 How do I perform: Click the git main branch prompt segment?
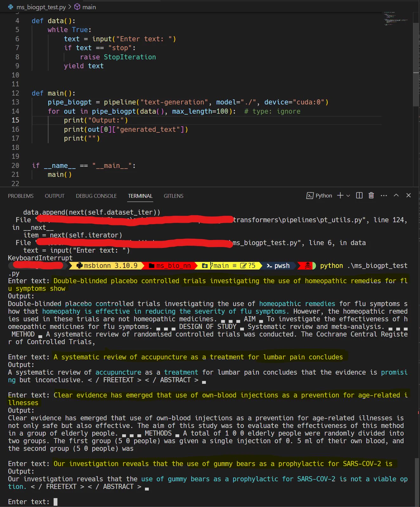click(x=229, y=266)
